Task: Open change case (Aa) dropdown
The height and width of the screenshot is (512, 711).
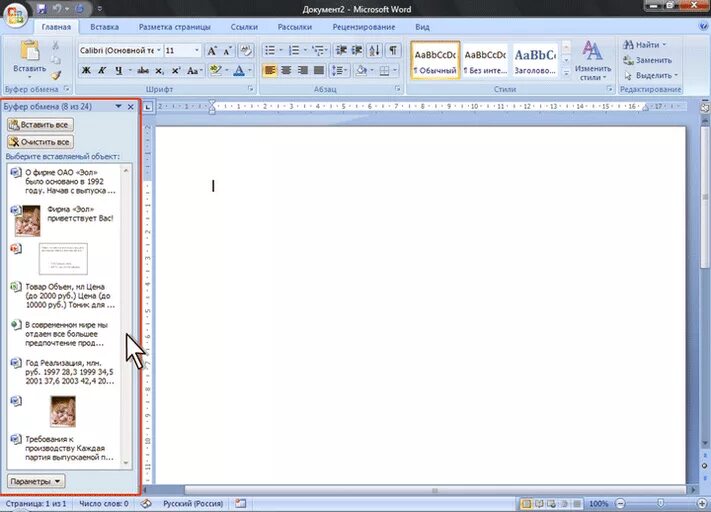Action: pos(194,71)
